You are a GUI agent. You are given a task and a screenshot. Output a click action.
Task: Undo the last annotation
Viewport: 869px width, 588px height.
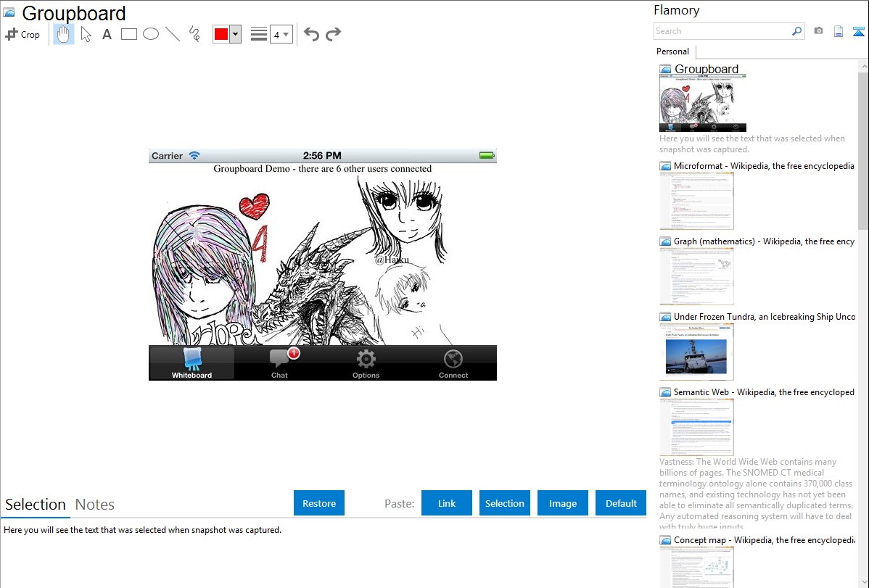tap(311, 34)
